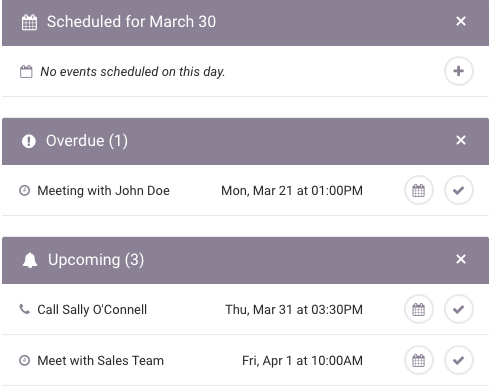Mark Meeting with John Doe as complete
The width and height of the screenshot is (489, 386).
pyautogui.click(x=459, y=190)
